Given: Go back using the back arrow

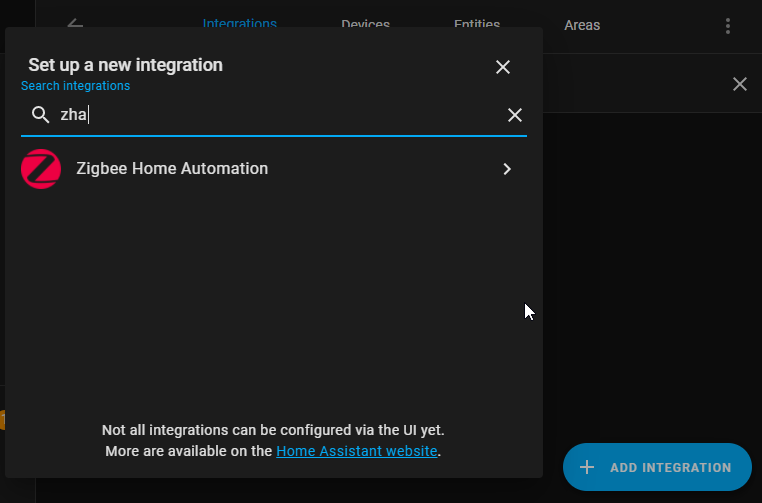Looking at the screenshot, I should (75, 23).
